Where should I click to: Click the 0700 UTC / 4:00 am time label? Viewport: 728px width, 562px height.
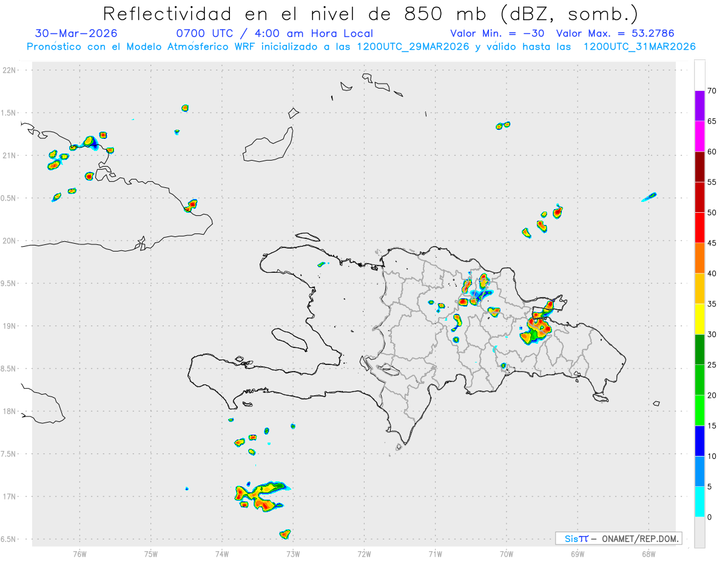coord(274,33)
